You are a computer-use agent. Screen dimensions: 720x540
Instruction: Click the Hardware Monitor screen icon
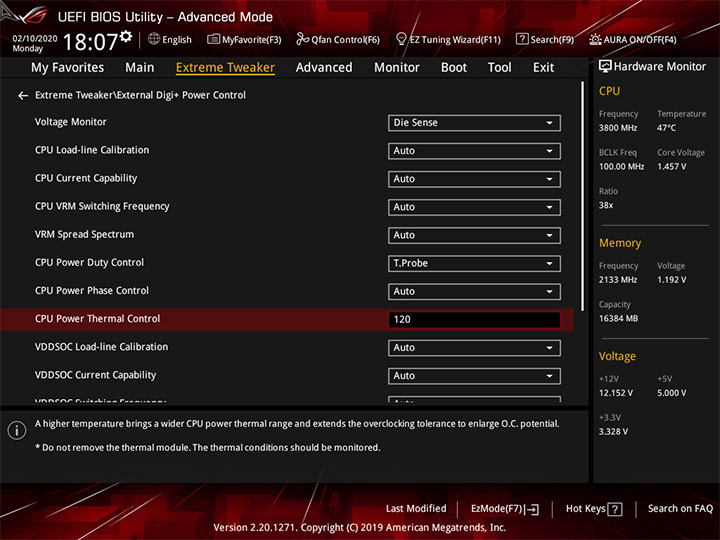605,67
